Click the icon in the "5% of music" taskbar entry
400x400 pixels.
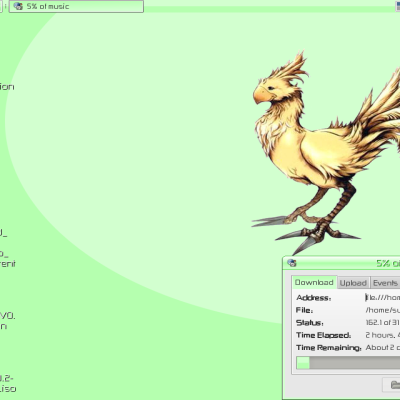18,6
